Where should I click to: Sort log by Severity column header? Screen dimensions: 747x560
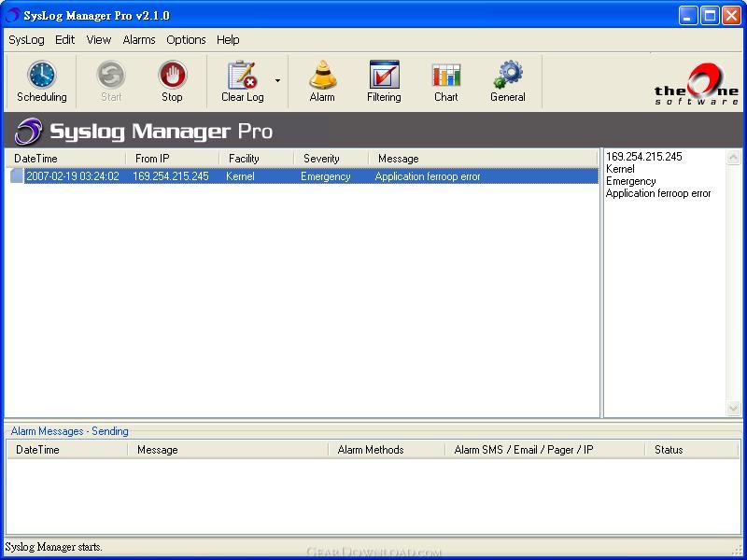pos(331,159)
